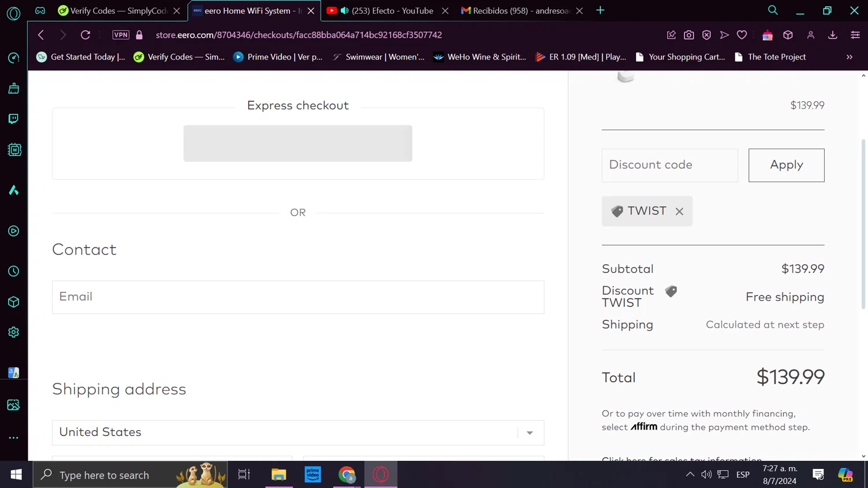Open GX Control speedometer sidebar icon
Image resolution: width=868 pixels, height=488 pixels.
pos(13,58)
